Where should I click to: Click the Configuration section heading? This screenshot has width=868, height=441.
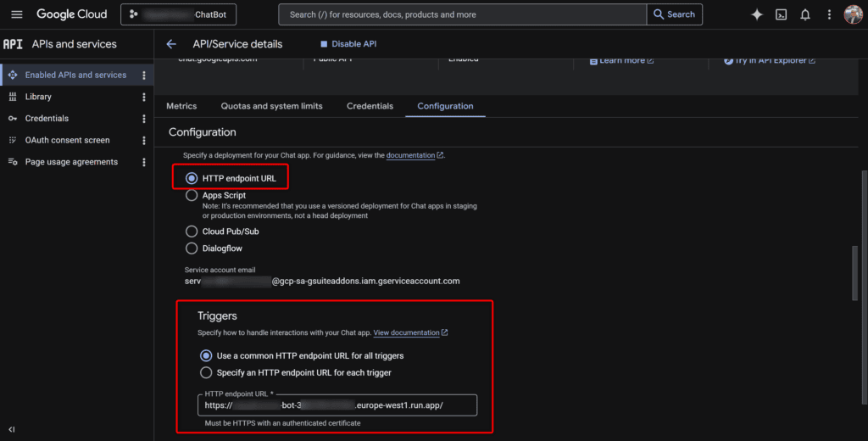click(202, 132)
